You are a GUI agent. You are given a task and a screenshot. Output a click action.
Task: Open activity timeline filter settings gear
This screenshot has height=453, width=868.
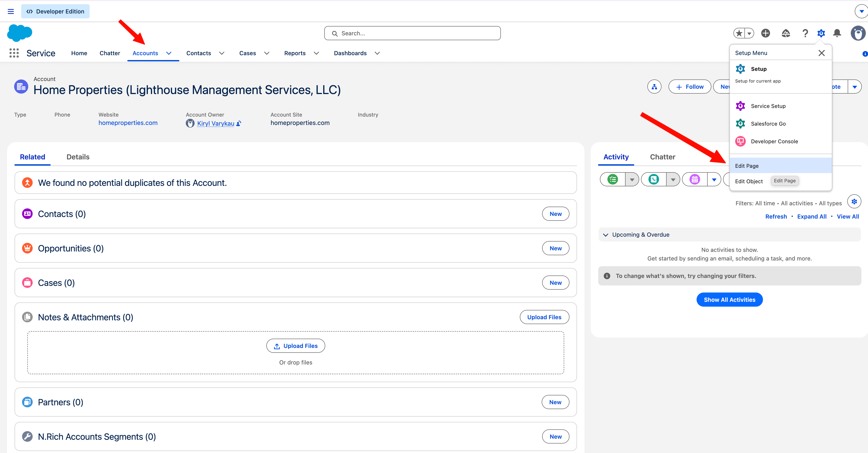coord(854,202)
